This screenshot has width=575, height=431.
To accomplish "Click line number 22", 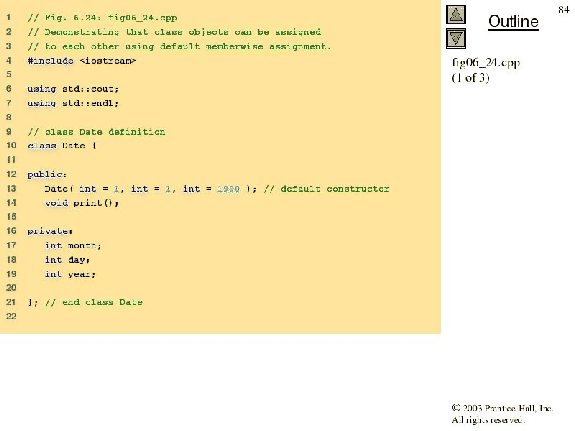I will [x=11, y=316].
